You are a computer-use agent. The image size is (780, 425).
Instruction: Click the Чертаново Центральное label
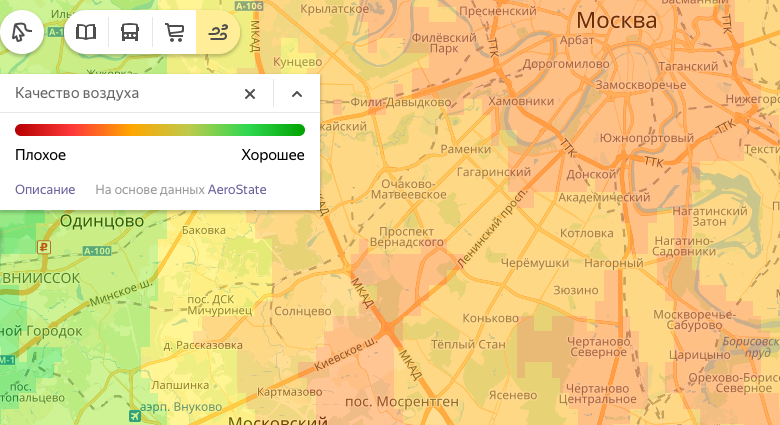tap(597, 394)
